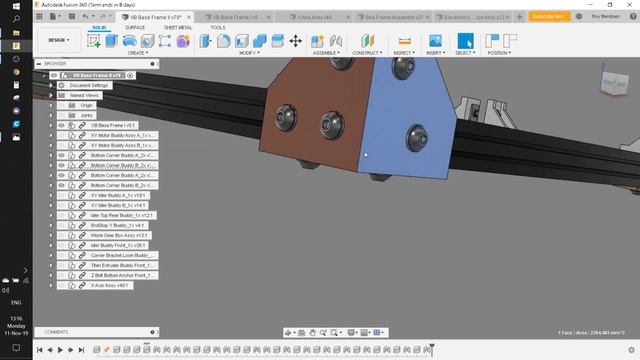Select the Shell tool

coord(242,41)
